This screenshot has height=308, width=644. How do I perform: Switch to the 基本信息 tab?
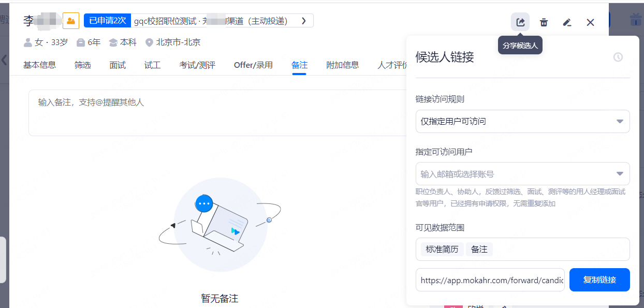(40, 65)
